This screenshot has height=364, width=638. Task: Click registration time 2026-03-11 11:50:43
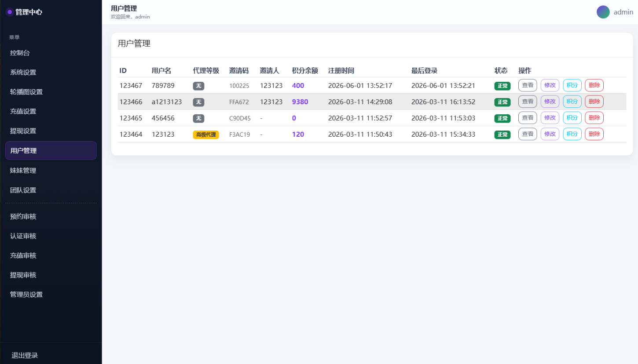tap(360, 135)
